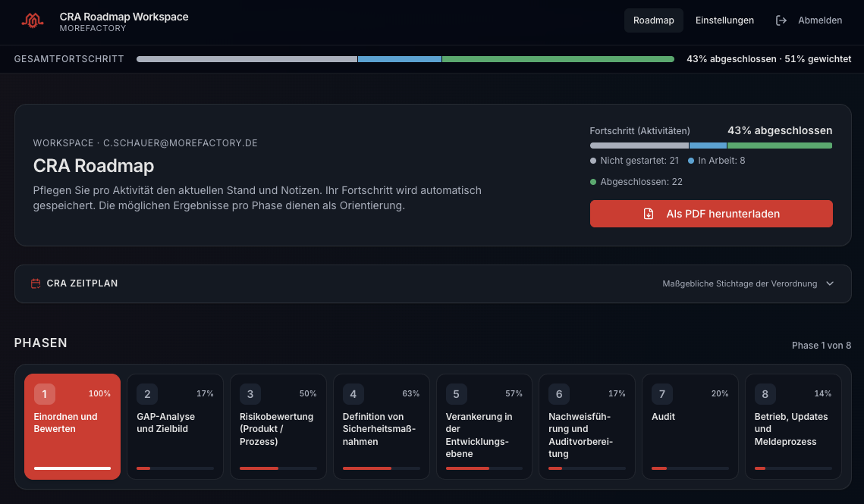
Task: Select phase Nachweisführung und Auditvorbereitung
Action: click(587, 427)
